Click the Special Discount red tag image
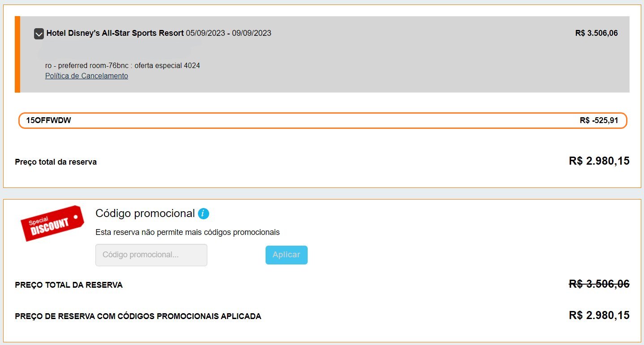 tap(52, 223)
